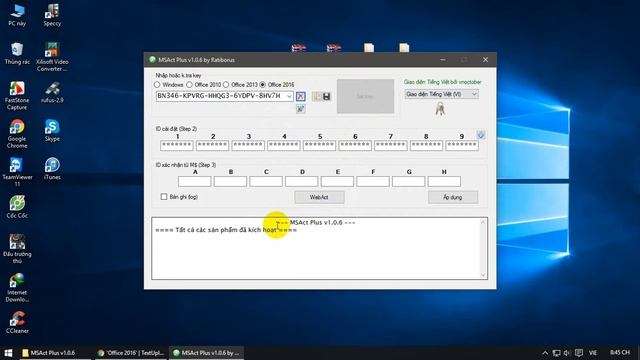The width and height of the screenshot is (640, 360).
Task: Select the Windows radio button
Action: point(157,84)
